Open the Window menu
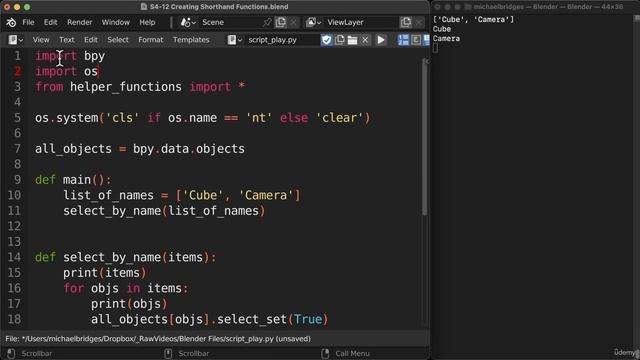This screenshot has width=640, height=360. click(x=116, y=22)
